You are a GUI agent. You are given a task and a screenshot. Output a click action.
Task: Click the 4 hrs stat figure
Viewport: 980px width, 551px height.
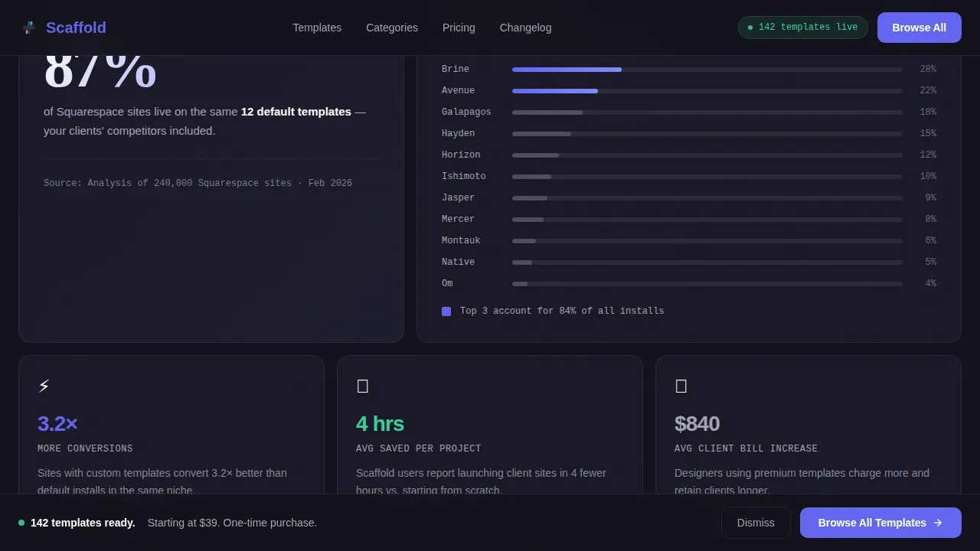click(380, 423)
